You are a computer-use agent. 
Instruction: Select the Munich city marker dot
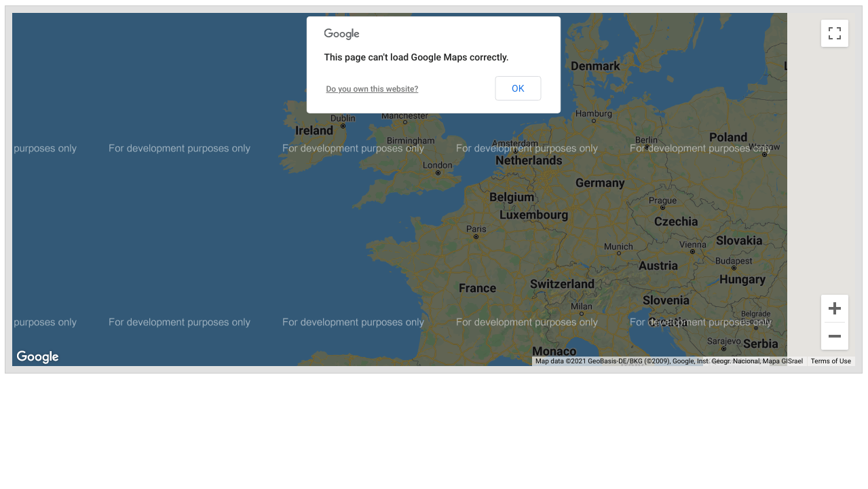pyautogui.click(x=618, y=253)
